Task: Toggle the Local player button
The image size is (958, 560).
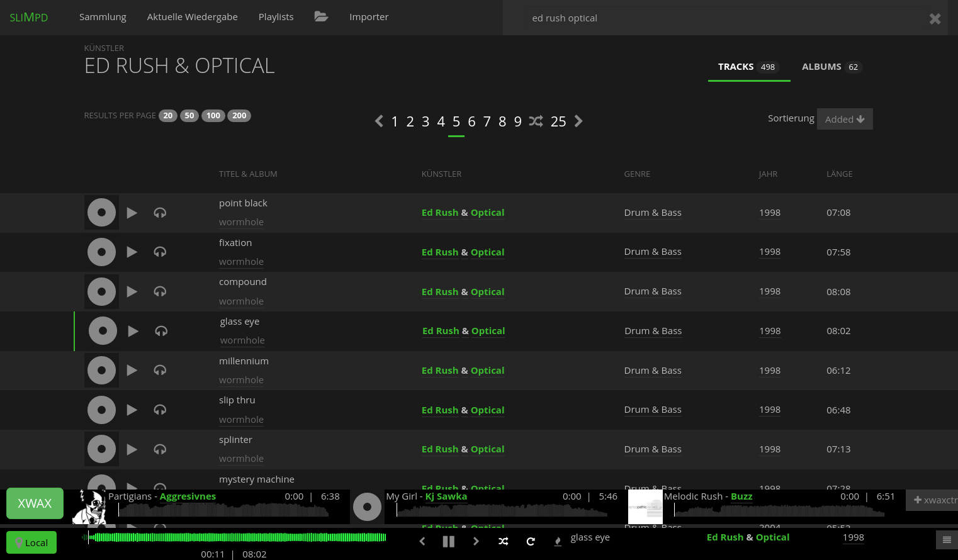Action: pyautogui.click(x=31, y=542)
